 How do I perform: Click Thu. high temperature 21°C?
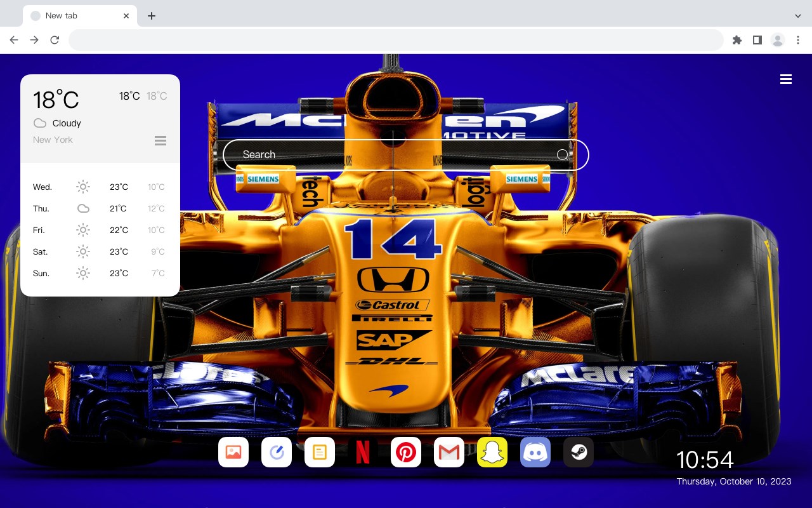(x=118, y=208)
